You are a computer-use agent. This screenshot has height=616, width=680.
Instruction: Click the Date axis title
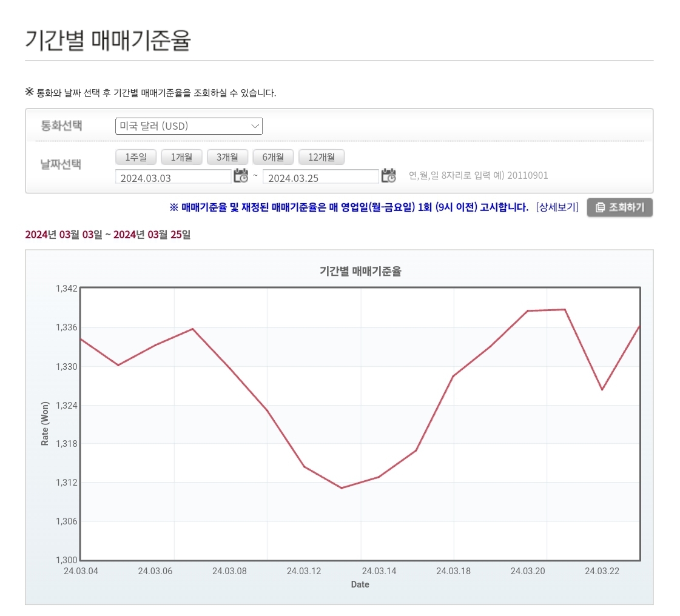tap(360, 584)
